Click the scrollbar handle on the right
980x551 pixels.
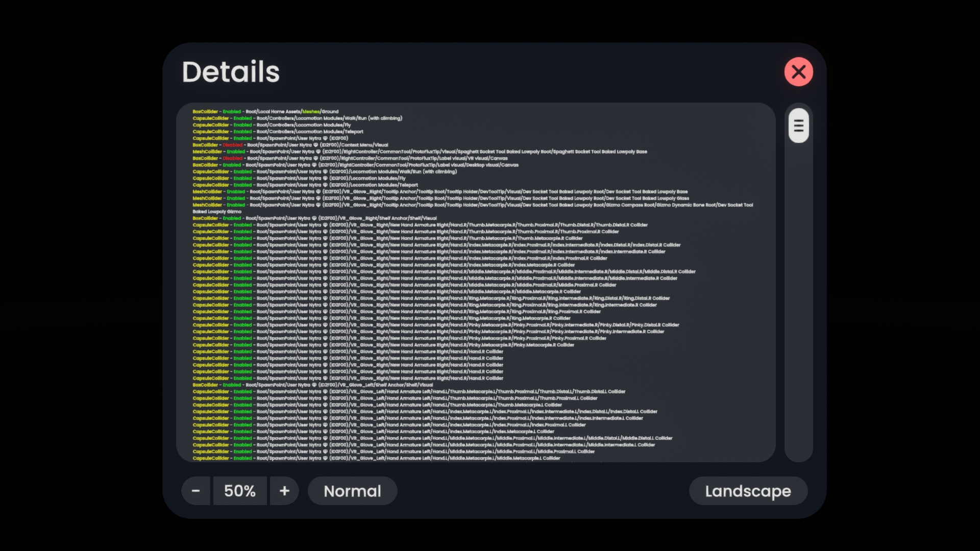(798, 125)
